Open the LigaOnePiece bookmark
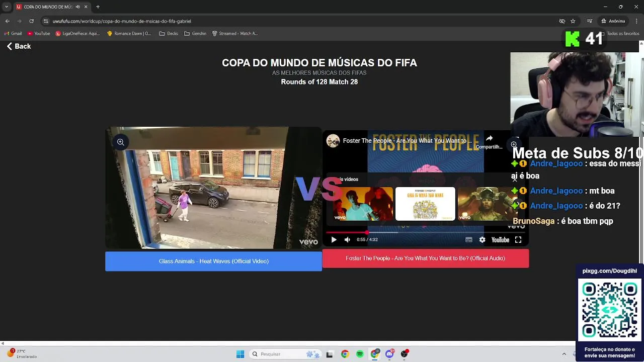 coord(78,34)
